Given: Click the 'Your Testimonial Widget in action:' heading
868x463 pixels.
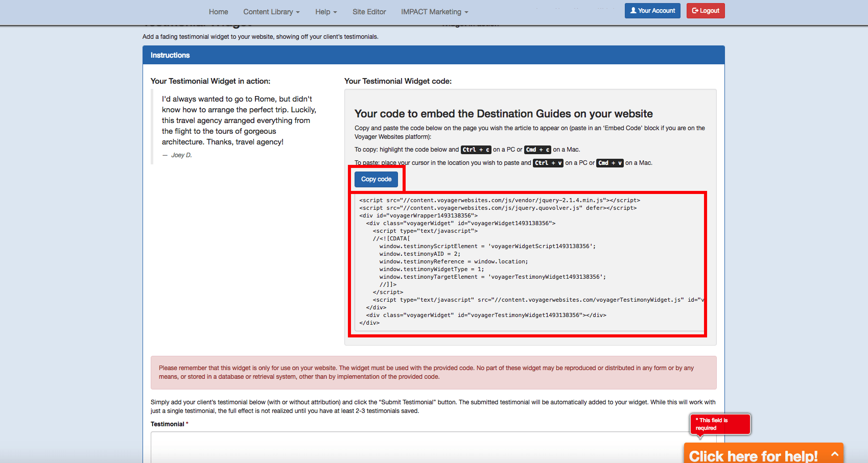Looking at the screenshot, I should pos(210,81).
